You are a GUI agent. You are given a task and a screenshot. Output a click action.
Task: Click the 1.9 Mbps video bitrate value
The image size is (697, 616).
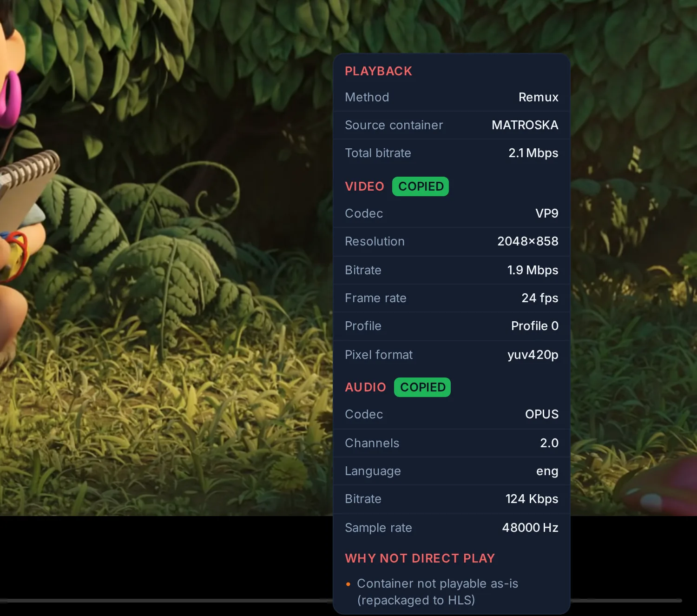(533, 270)
